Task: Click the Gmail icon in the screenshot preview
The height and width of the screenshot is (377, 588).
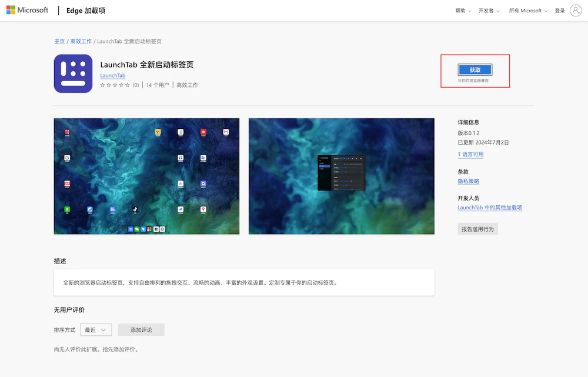Action: click(x=226, y=132)
